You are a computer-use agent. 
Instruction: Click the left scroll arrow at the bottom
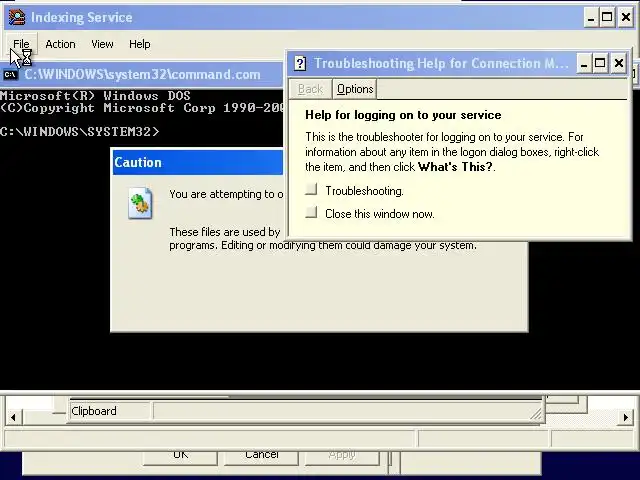click(x=13, y=417)
